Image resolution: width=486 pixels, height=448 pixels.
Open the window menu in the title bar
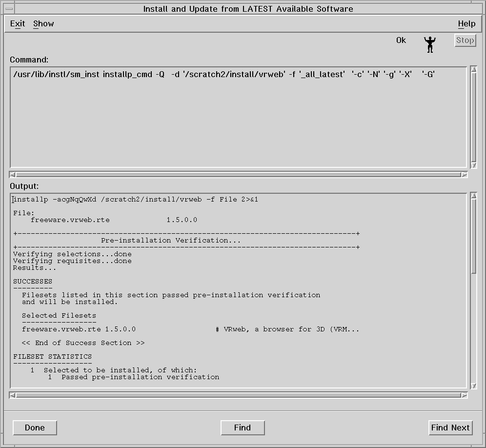coord(9,9)
